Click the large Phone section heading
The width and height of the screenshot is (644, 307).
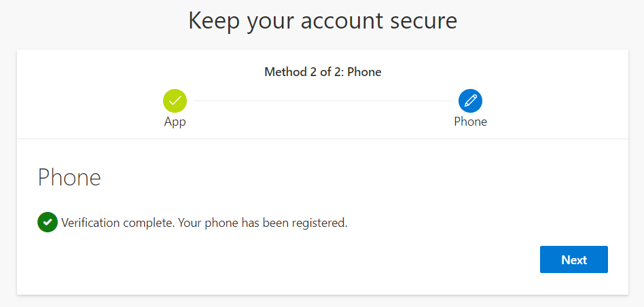click(69, 177)
